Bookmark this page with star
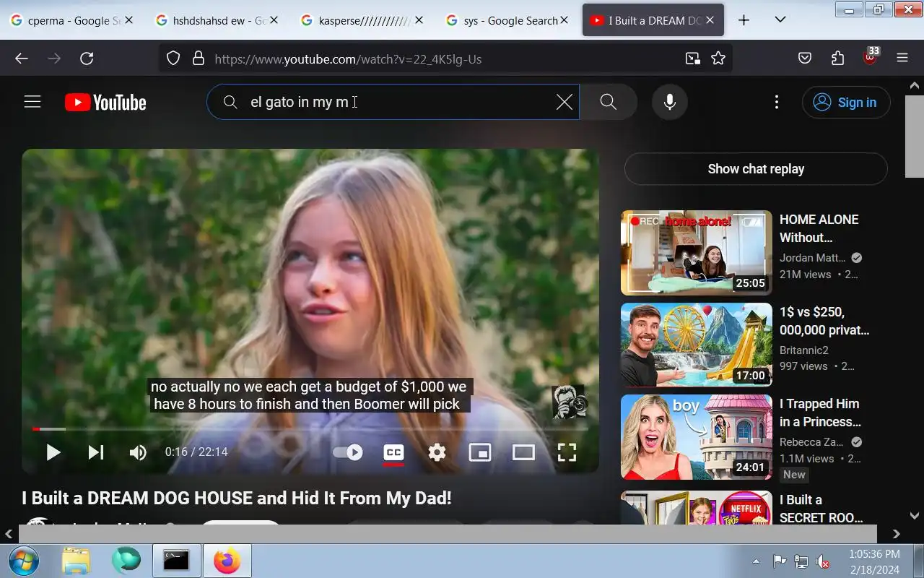Viewport: 924px width, 578px height. pos(718,59)
